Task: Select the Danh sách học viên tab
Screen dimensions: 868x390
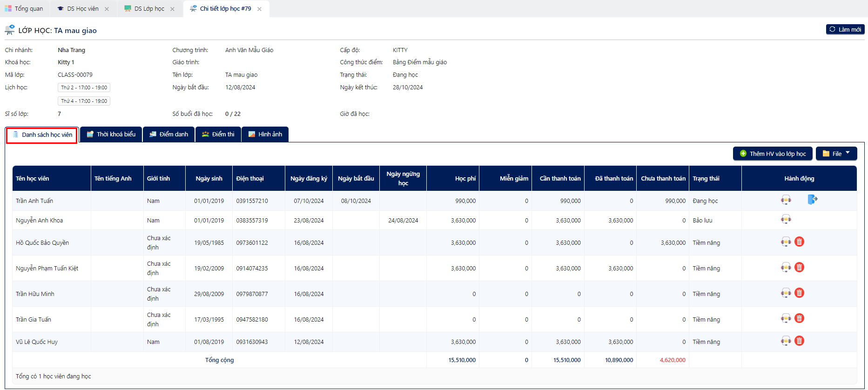Action: click(x=42, y=134)
